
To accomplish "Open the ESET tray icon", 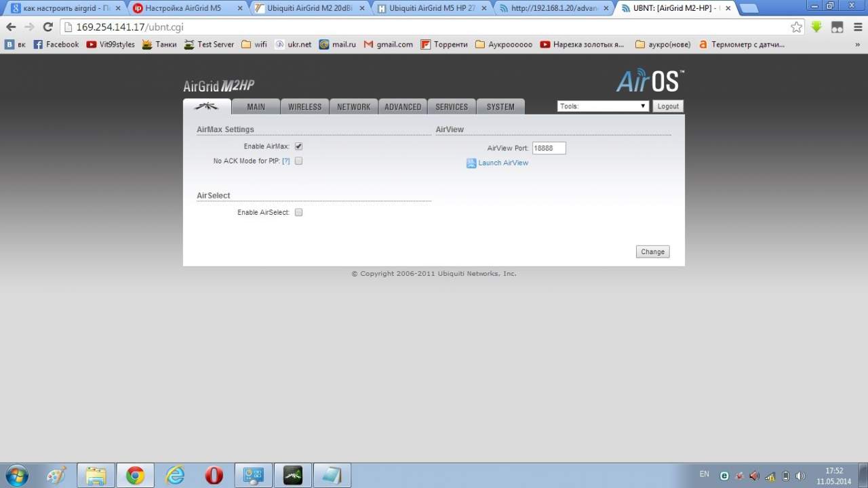I will (724, 476).
